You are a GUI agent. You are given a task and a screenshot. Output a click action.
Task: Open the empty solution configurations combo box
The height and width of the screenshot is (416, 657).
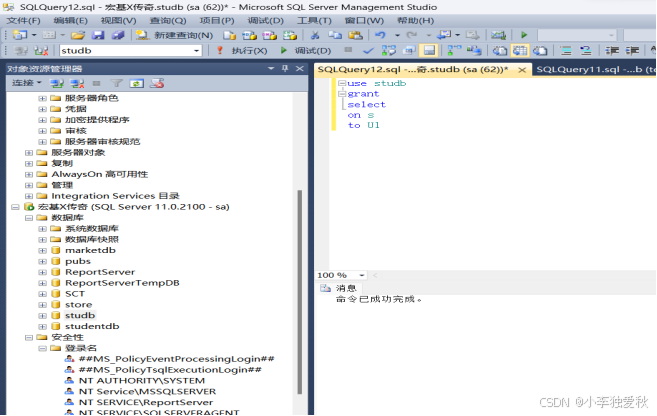577,35
